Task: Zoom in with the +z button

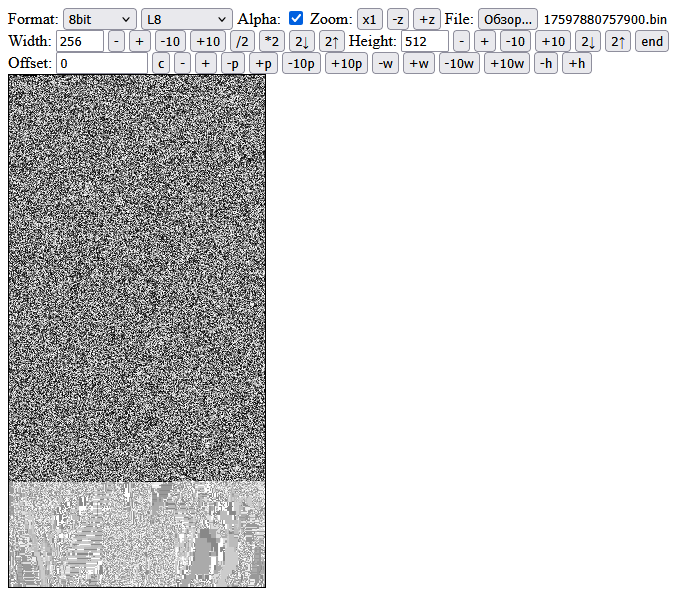Action: tap(427, 19)
